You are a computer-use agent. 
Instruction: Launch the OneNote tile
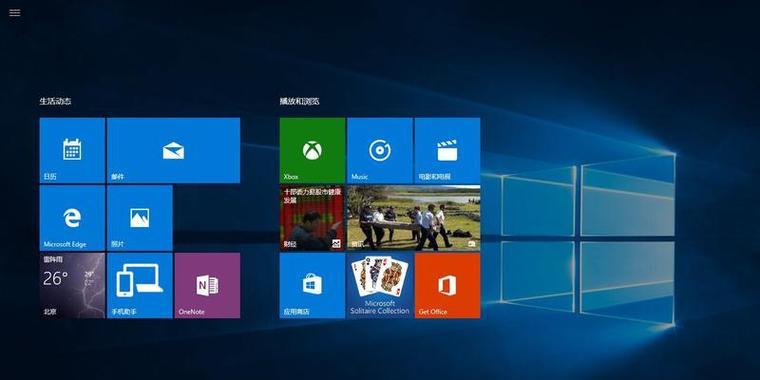(207, 285)
